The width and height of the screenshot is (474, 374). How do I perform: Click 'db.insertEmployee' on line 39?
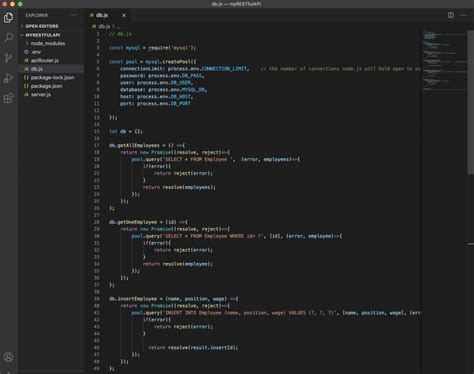pyautogui.click(x=133, y=299)
